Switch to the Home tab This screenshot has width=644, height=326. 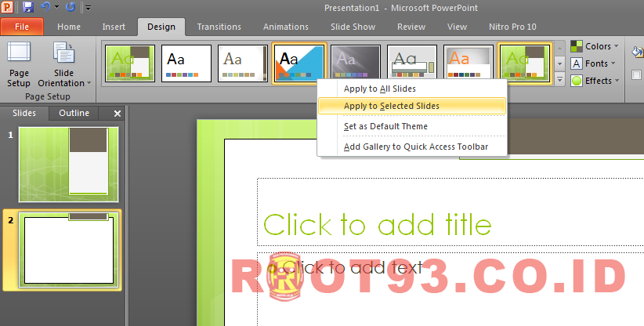point(69,27)
